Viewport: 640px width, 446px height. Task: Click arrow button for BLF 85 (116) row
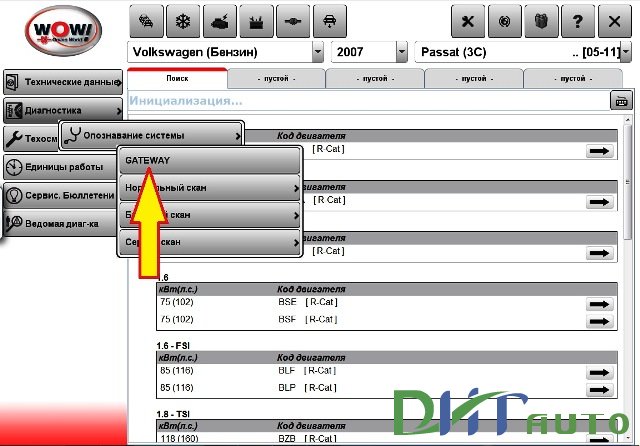pyautogui.click(x=600, y=373)
